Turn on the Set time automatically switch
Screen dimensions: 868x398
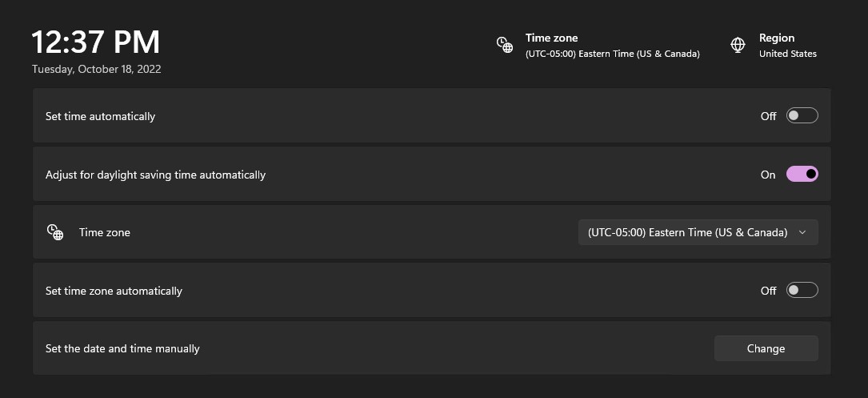coord(802,116)
